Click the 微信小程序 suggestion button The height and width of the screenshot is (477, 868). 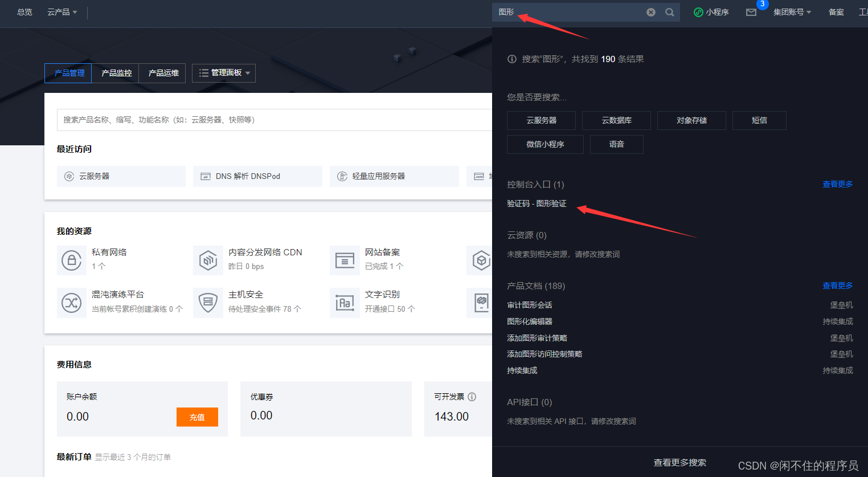pyautogui.click(x=545, y=144)
